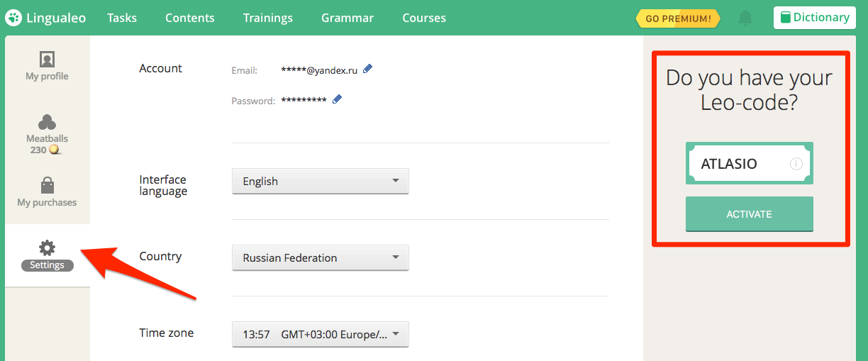Expand the Time zone dropdown
Image resolution: width=868 pixels, height=361 pixels.
click(320, 334)
